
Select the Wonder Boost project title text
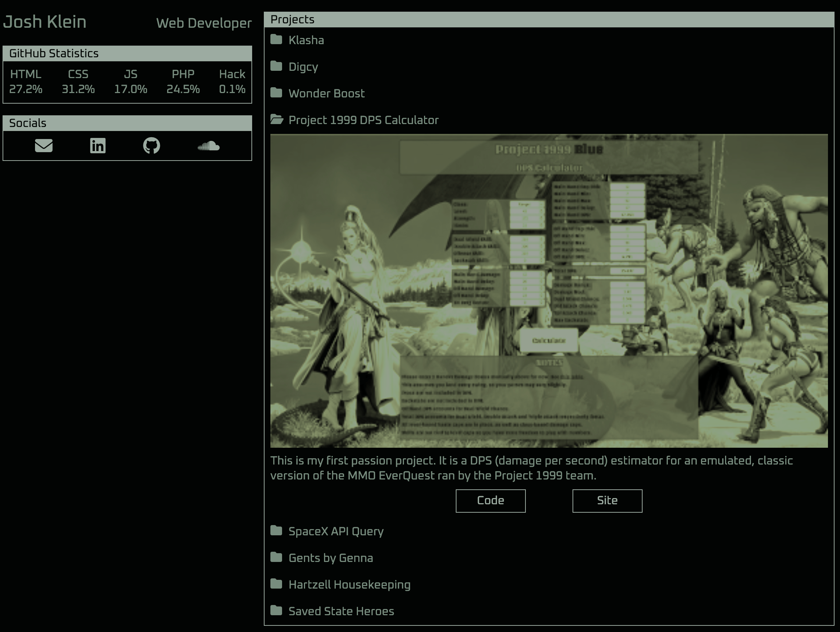[x=326, y=93]
